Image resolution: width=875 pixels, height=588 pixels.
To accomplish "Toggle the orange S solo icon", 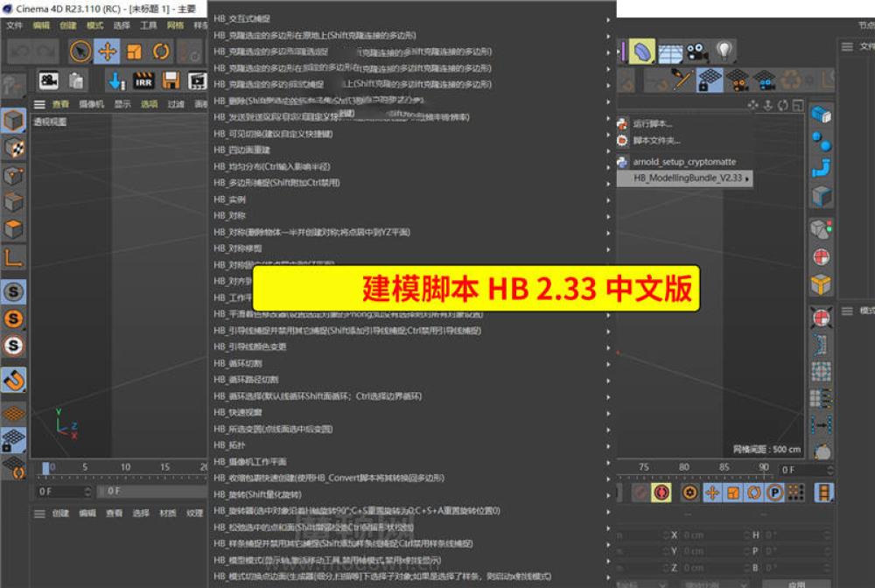I will point(13,319).
